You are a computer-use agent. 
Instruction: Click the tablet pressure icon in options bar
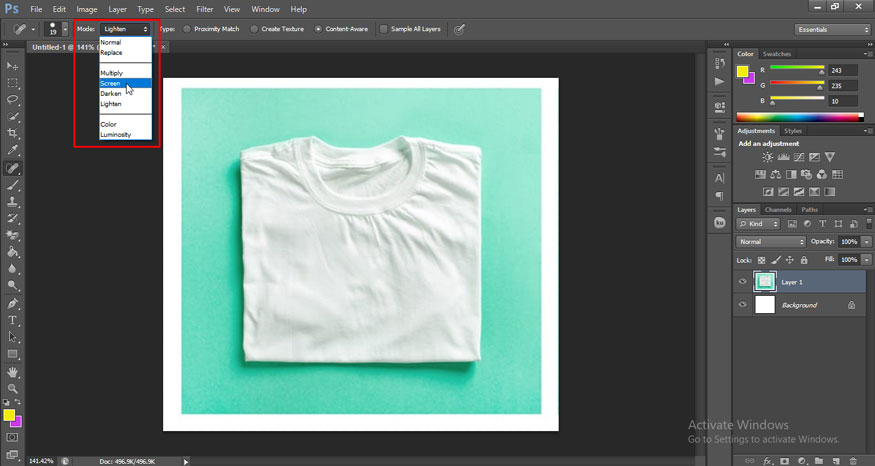[x=459, y=30]
